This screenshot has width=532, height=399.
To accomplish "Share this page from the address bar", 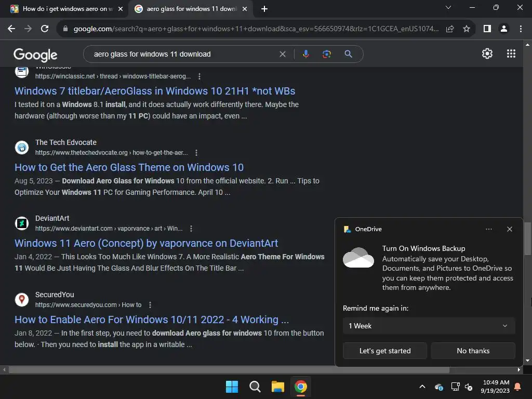I will [450, 29].
